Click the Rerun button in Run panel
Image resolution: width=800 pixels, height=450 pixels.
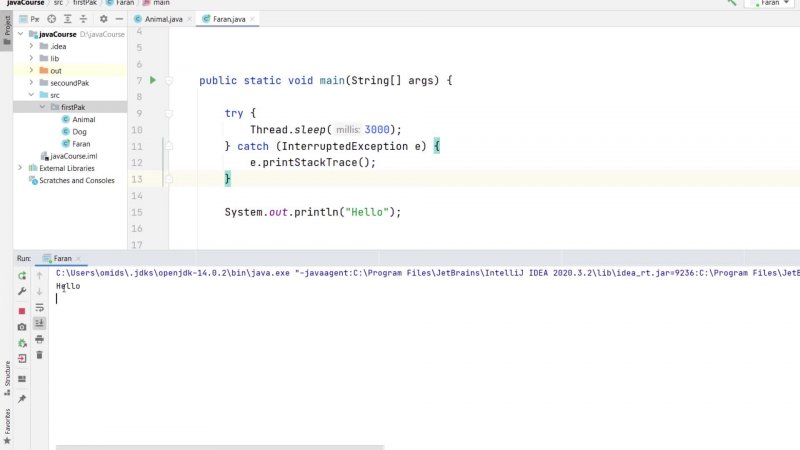[x=22, y=275]
